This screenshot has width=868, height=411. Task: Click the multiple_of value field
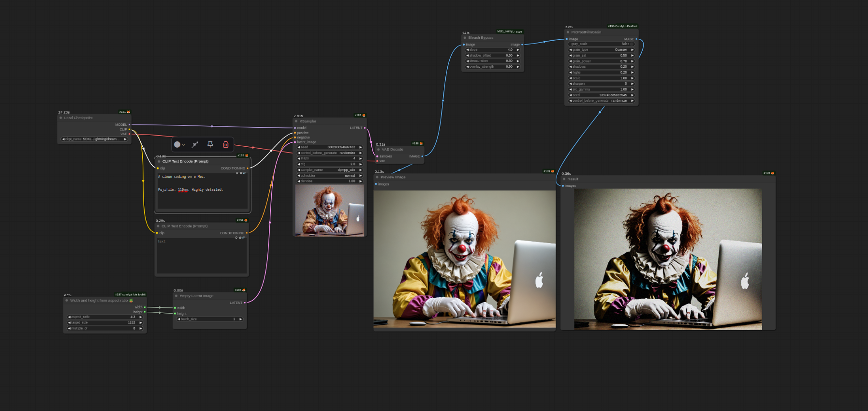tap(105, 328)
